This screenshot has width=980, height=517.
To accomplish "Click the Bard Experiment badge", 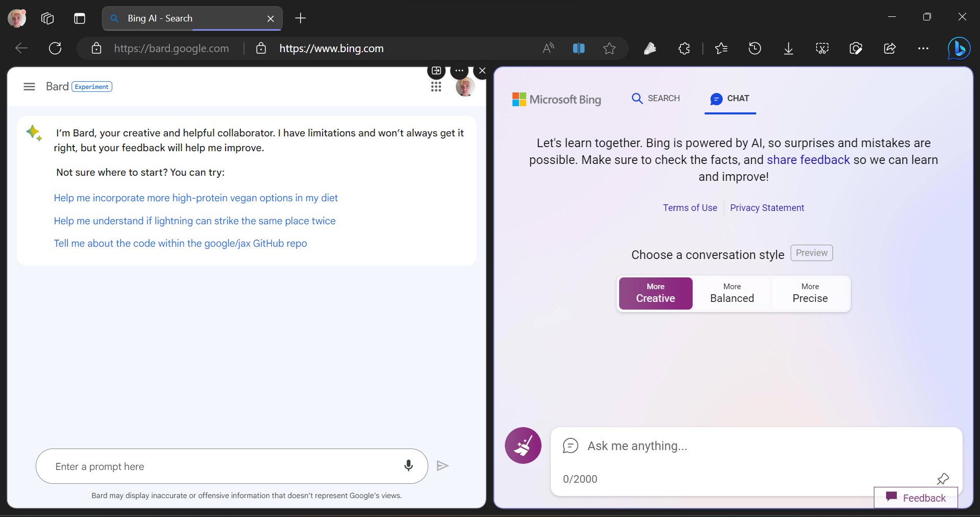I will coord(92,87).
